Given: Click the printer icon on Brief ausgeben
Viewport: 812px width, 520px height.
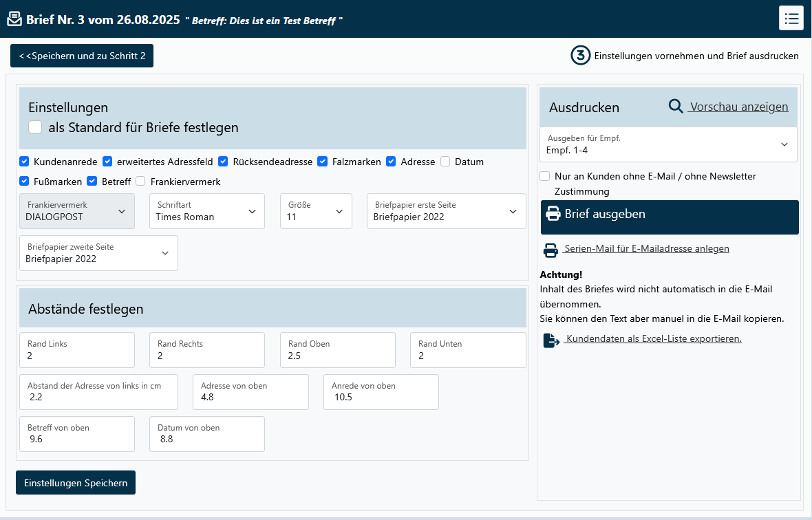Looking at the screenshot, I should [553, 215].
